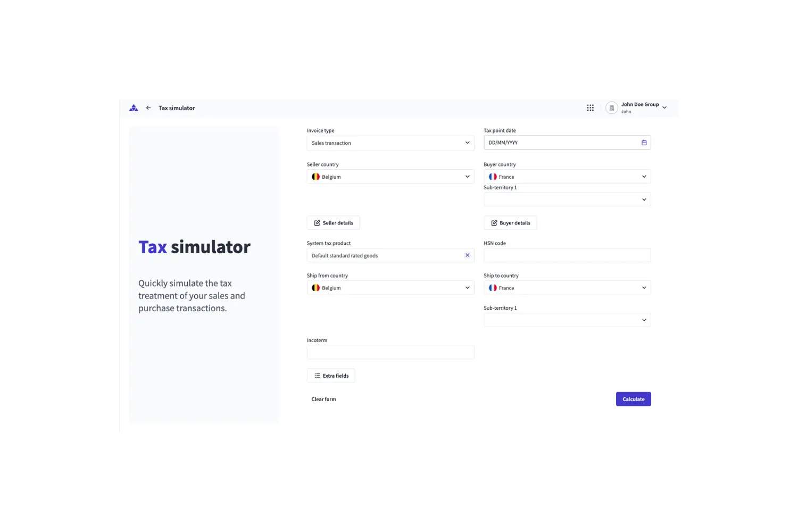The image size is (798, 532).
Task: Click the triangular app logo icon
Action: [x=134, y=108]
